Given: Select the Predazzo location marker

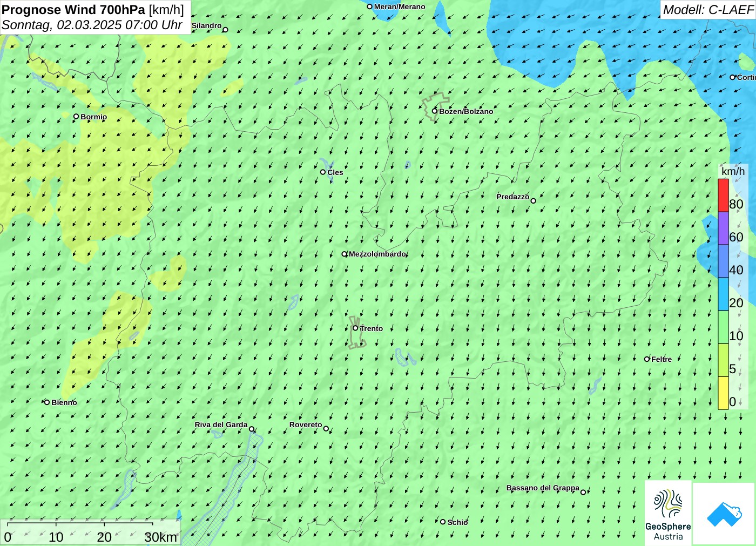Looking at the screenshot, I should click(x=533, y=200).
